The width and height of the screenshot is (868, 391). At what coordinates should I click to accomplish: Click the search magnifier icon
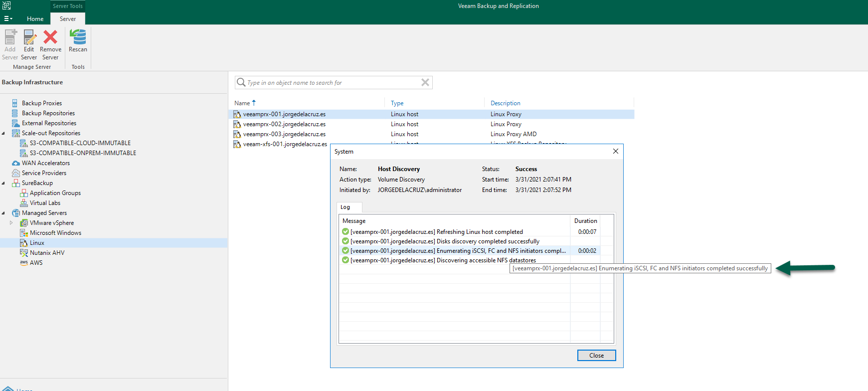[x=241, y=82]
